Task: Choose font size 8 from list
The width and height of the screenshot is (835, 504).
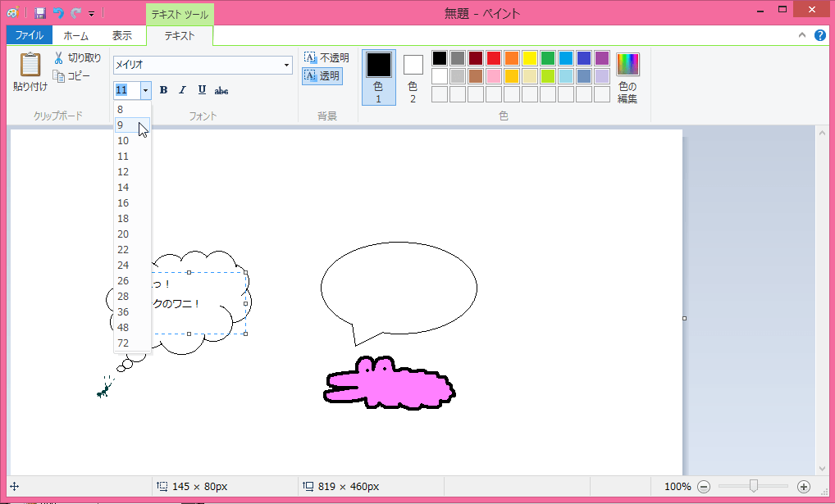Action: click(x=132, y=109)
